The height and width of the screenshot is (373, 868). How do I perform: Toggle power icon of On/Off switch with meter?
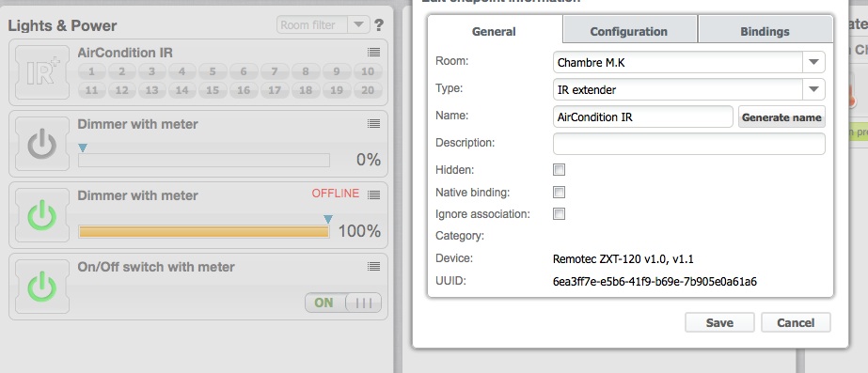[x=42, y=287]
